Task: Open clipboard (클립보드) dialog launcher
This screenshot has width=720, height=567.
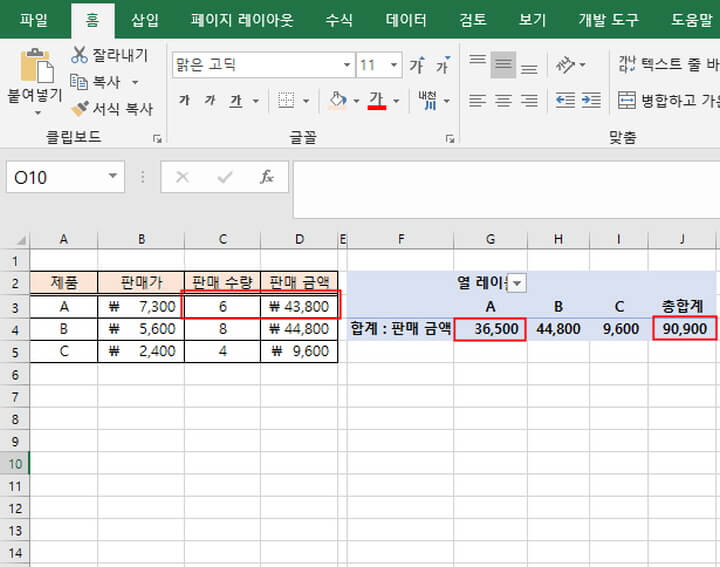Action: click(x=158, y=139)
